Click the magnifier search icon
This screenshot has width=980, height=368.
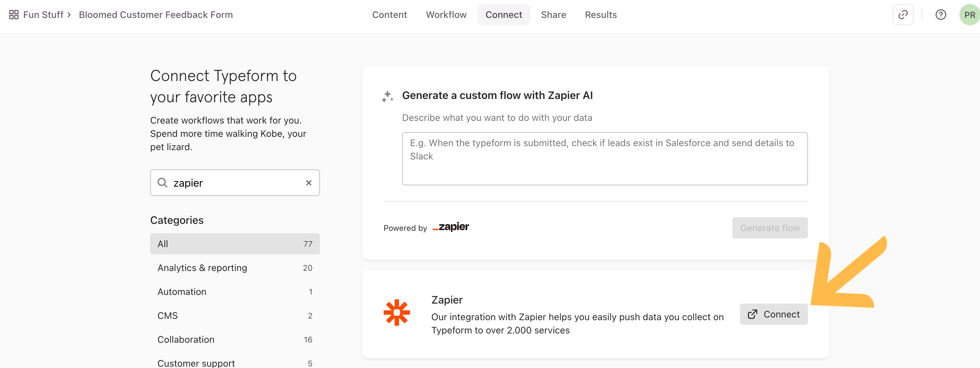click(162, 183)
